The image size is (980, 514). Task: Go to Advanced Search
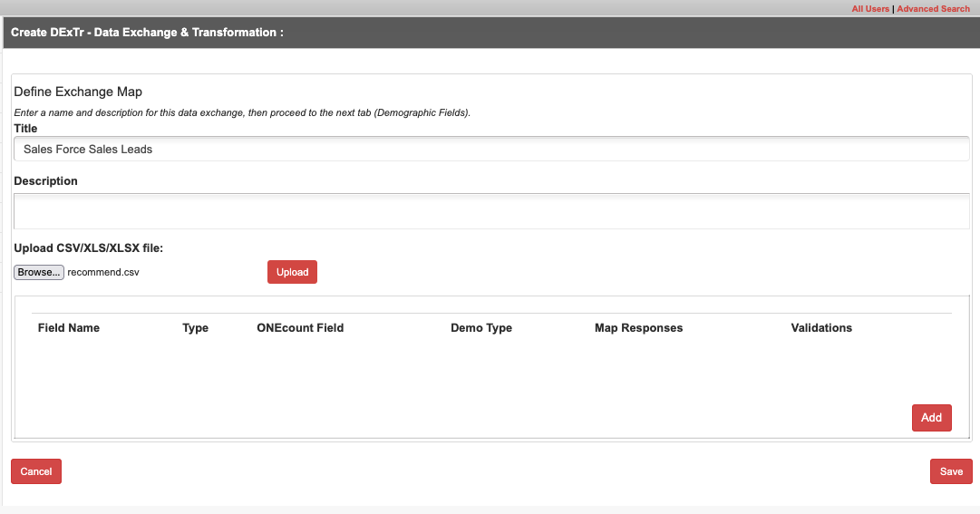coord(933,9)
